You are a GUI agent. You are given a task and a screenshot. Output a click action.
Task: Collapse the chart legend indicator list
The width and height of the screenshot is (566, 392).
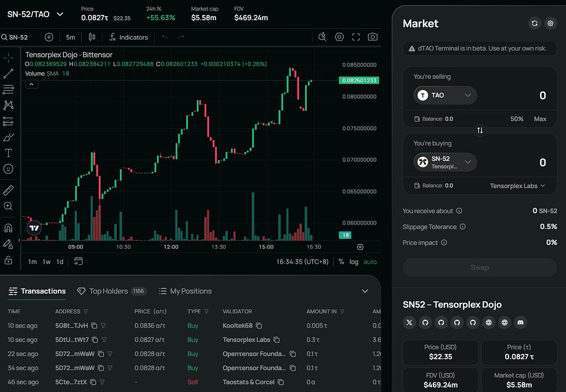click(x=32, y=85)
